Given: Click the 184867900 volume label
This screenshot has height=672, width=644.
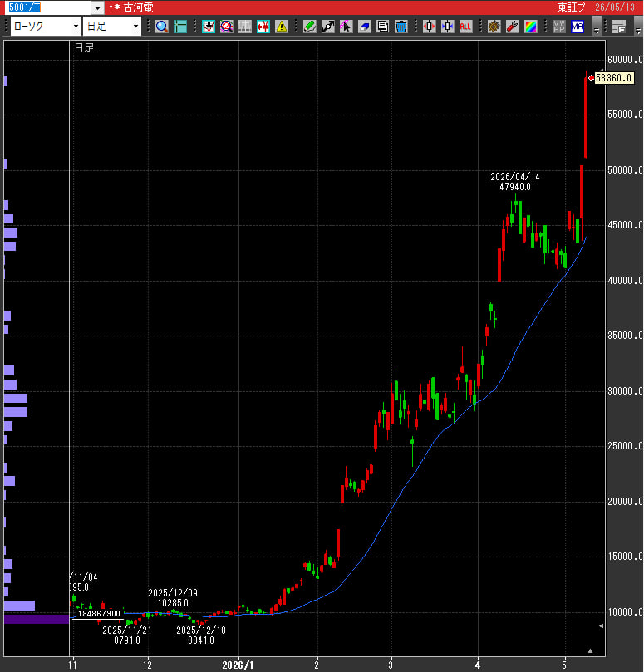Looking at the screenshot, I should [99, 614].
